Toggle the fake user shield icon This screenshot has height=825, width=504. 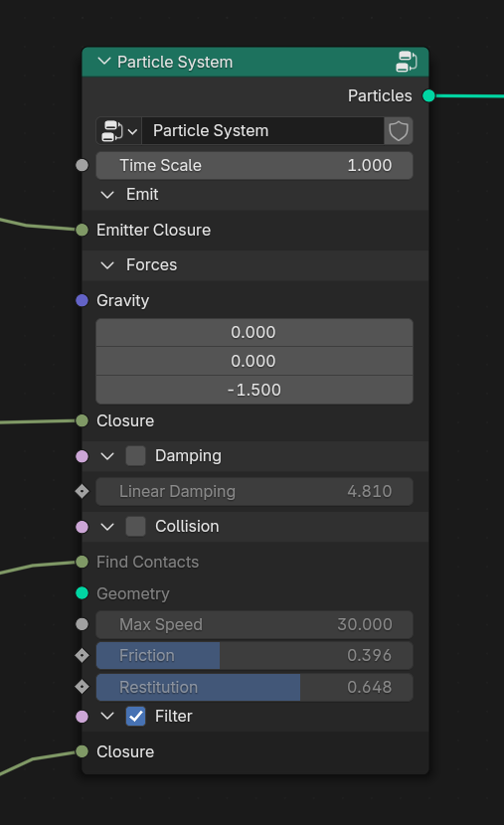click(x=399, y=131)
